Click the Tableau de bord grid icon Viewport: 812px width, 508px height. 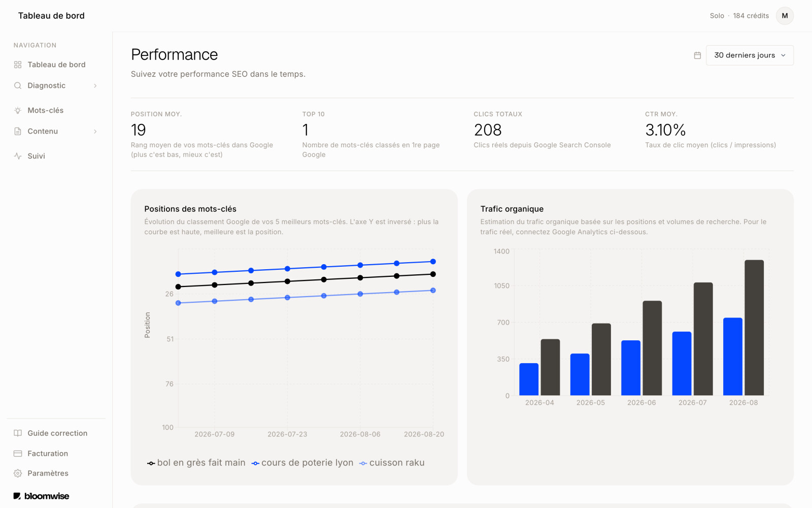click(x=18, y=65)
